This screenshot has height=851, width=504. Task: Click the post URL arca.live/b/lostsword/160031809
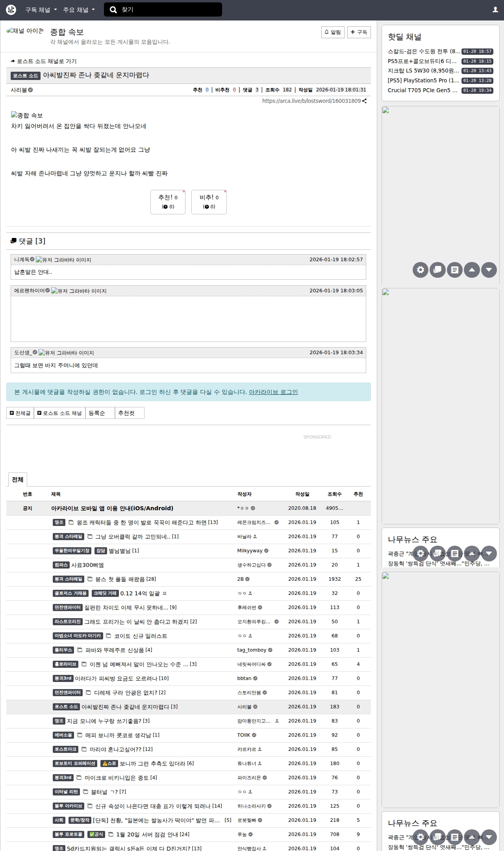311,101
